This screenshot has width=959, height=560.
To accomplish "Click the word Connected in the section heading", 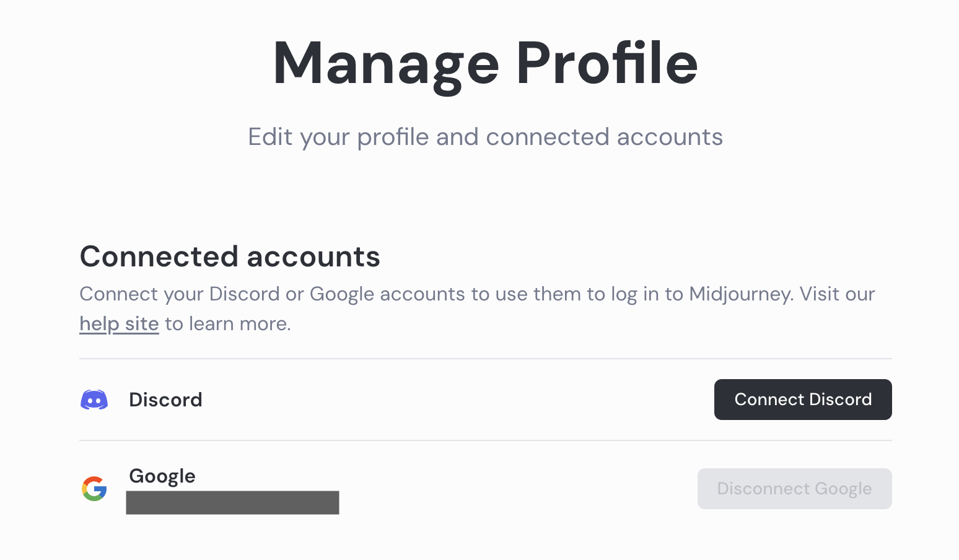I will click(159, 256).
